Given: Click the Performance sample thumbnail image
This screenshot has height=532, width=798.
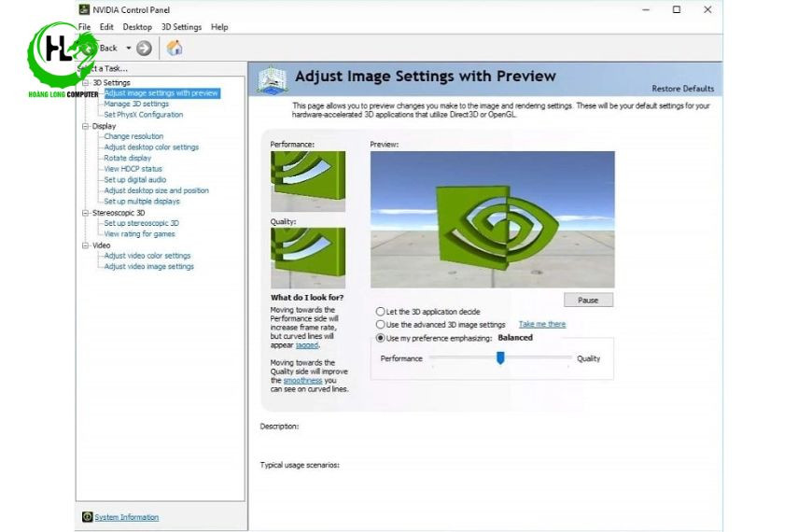Looking at the screenshot, I should (x=308, y=181).
